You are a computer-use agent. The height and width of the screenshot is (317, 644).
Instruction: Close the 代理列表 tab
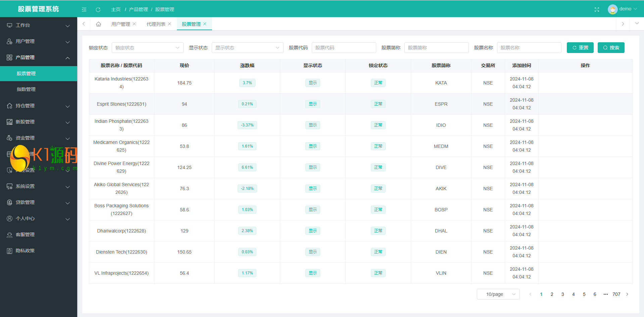coord(169,24)
